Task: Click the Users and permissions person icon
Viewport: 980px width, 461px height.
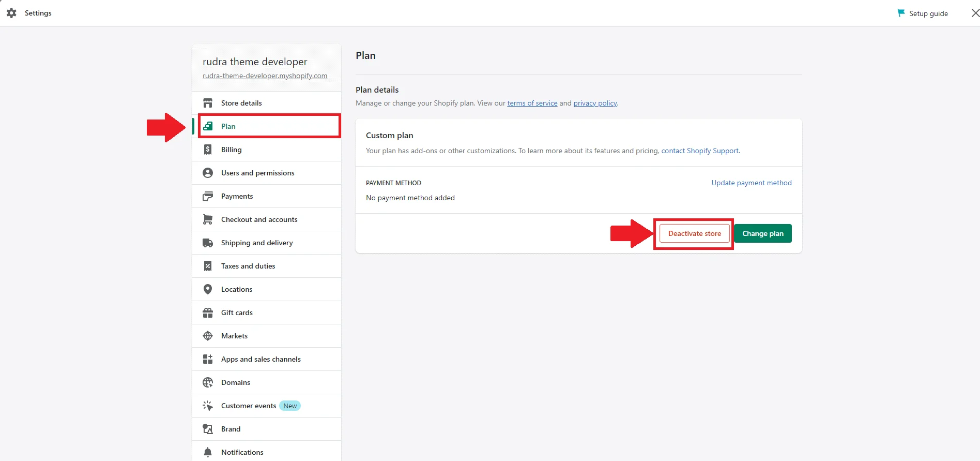Action: [x=208, y=173]
